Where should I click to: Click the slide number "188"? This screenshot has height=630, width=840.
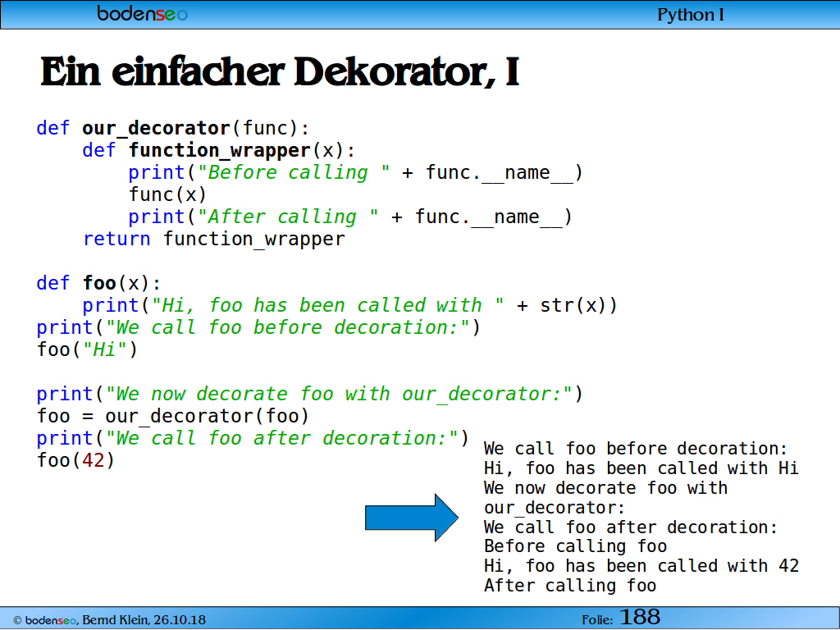(x=640, y=617)
